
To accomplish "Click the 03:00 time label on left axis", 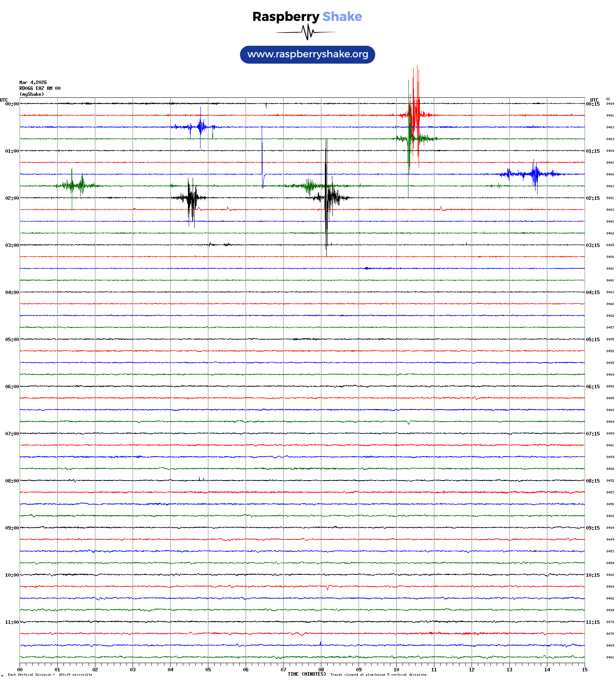I will coord(12,245).
